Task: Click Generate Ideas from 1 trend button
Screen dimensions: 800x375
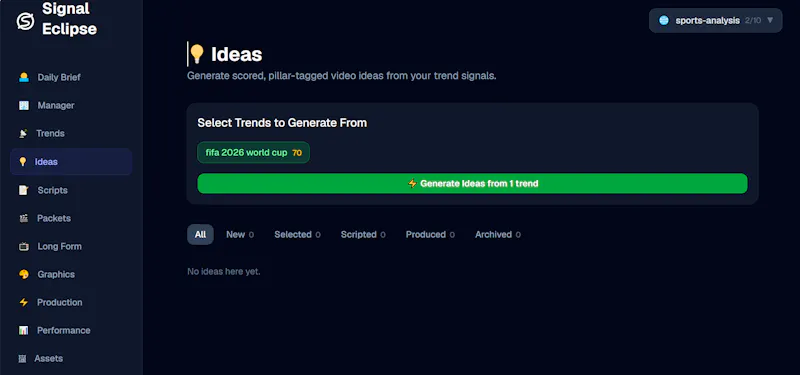Action: point(472,184)
